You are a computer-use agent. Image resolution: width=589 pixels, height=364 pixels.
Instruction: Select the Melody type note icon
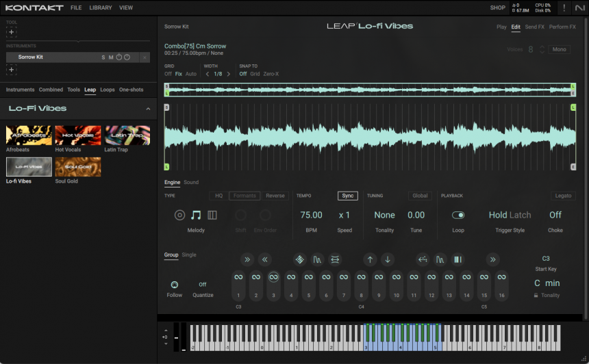point(196,215)
